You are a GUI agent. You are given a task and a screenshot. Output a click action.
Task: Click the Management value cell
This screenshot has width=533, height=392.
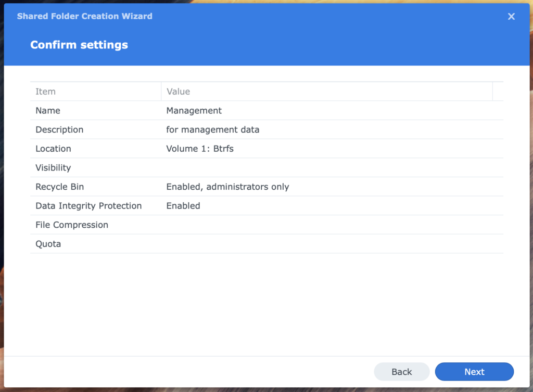pyautogui.click(x=194, y=110)
